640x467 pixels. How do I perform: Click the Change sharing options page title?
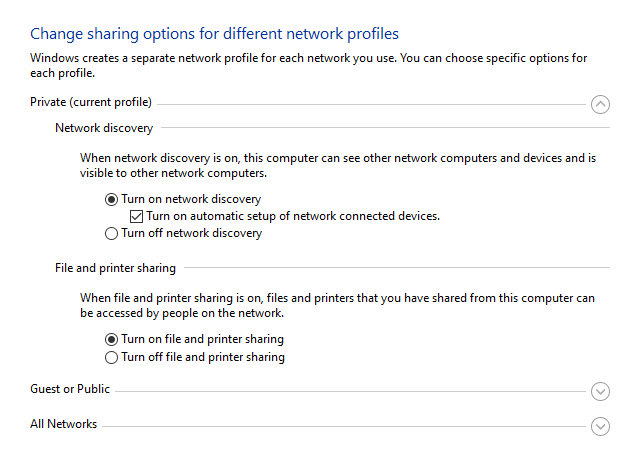tap(215, 34)
